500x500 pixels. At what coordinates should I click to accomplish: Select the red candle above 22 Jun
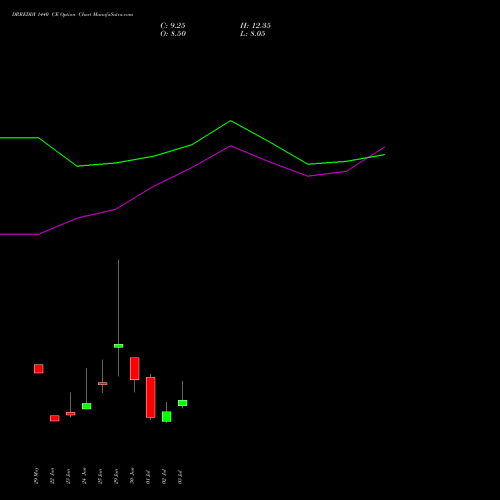pos(55,418)
